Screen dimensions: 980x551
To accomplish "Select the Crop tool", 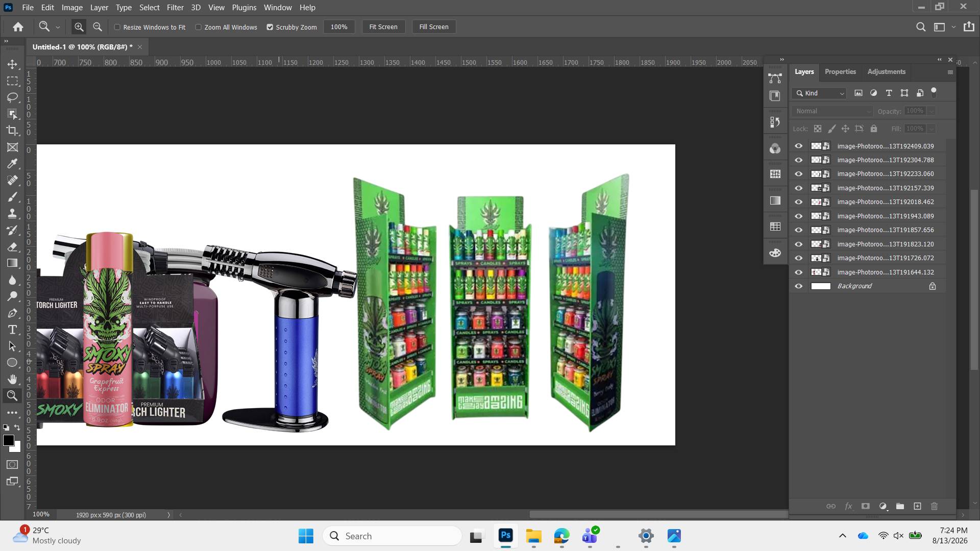I will pos(12,130).
